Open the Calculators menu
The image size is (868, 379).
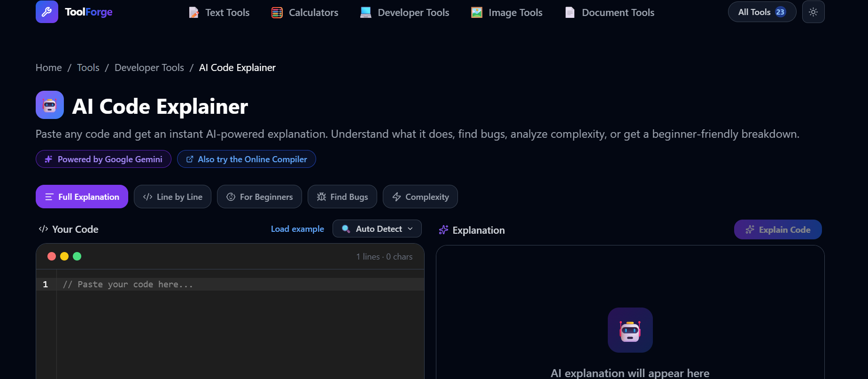pyautogui.click(x=305, y=13)
